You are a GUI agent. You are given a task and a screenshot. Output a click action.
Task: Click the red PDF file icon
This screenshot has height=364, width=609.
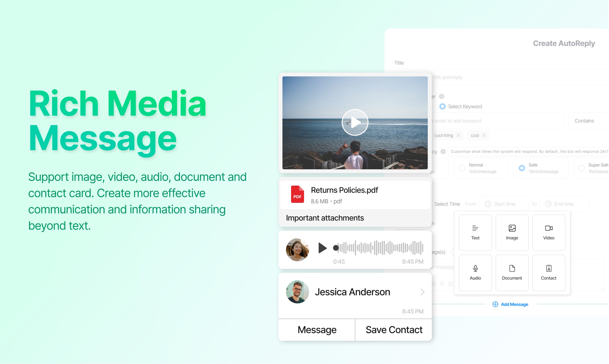[x=297, y=194]
